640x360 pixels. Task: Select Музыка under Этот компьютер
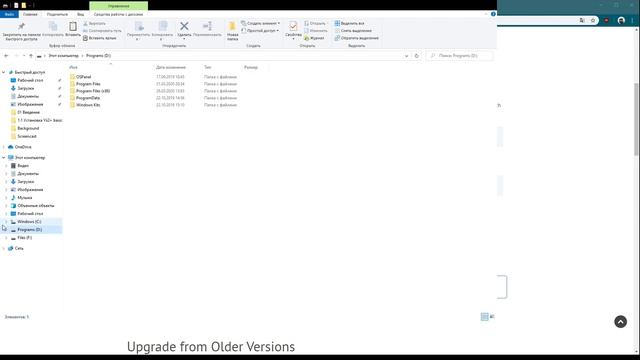tap(24, 198)
